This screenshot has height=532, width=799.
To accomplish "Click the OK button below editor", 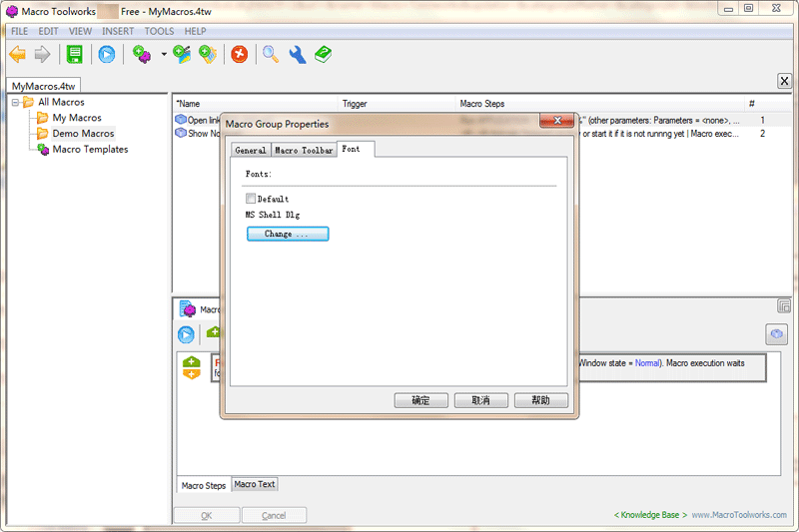I will click(x=207, y=515).
